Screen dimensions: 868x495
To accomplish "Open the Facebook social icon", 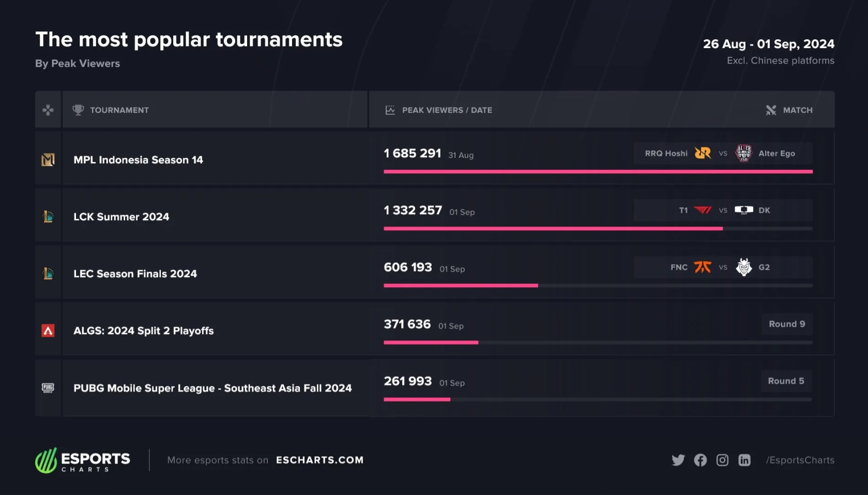I will (700, 460).
